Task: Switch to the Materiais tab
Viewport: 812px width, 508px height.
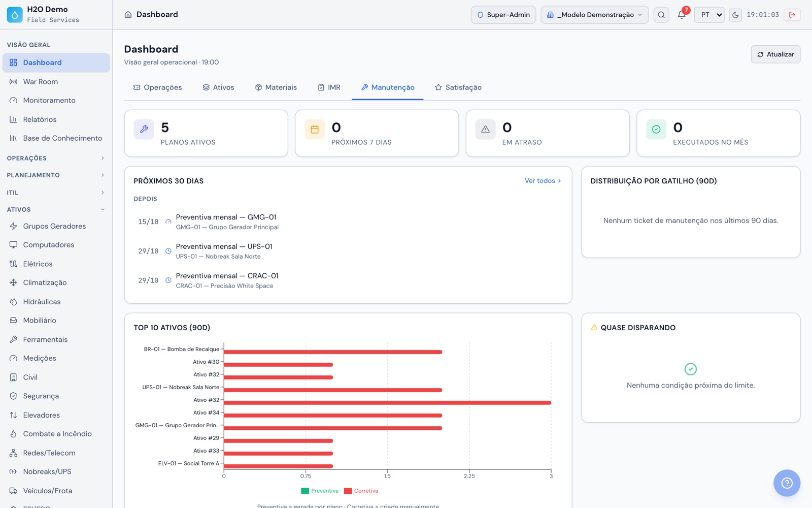Action: pos(276,87)
